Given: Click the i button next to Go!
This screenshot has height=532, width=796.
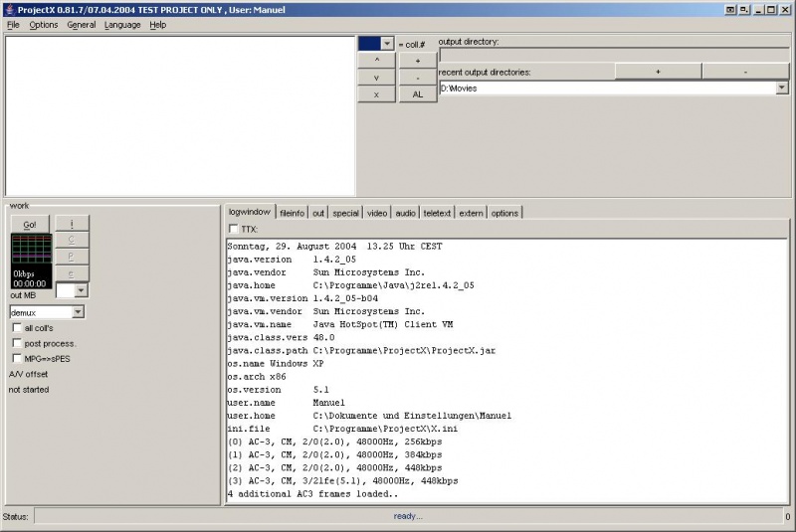Looking at the screenshot, I should 72,225.
